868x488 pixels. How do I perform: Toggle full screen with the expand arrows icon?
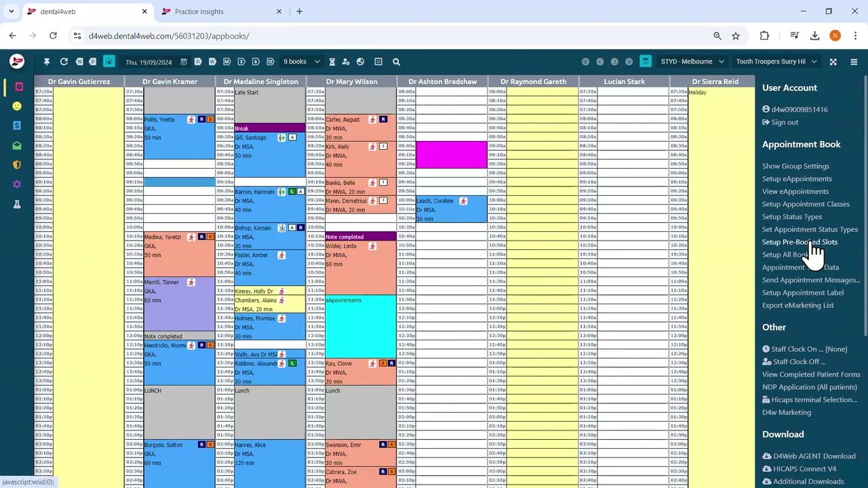click(833, 62)
